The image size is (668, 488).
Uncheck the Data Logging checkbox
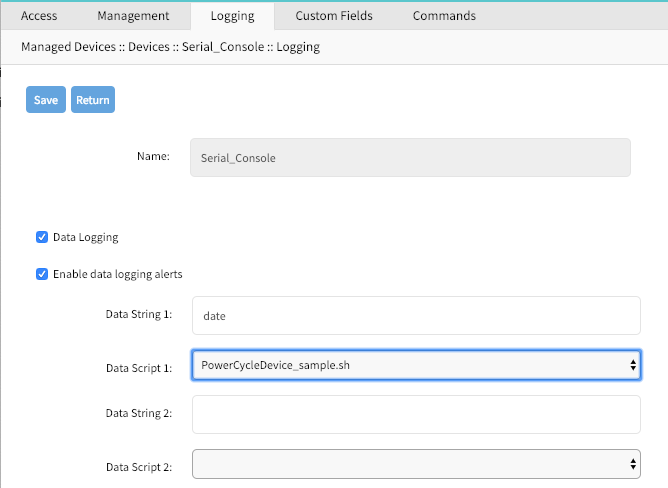[42, 237]
